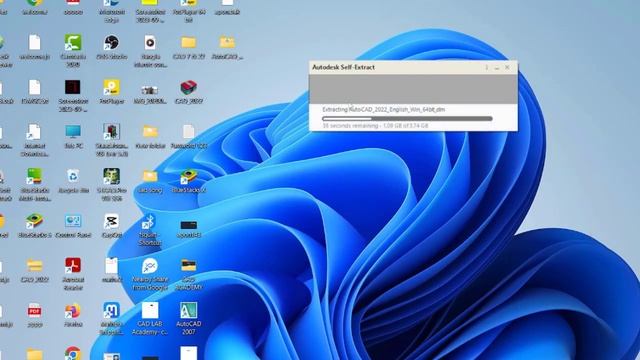Image resolution: width=640 pixels, height=360 pixels.
Task: Open the folder beside Acrobat Reader icon
Action: 35,265
